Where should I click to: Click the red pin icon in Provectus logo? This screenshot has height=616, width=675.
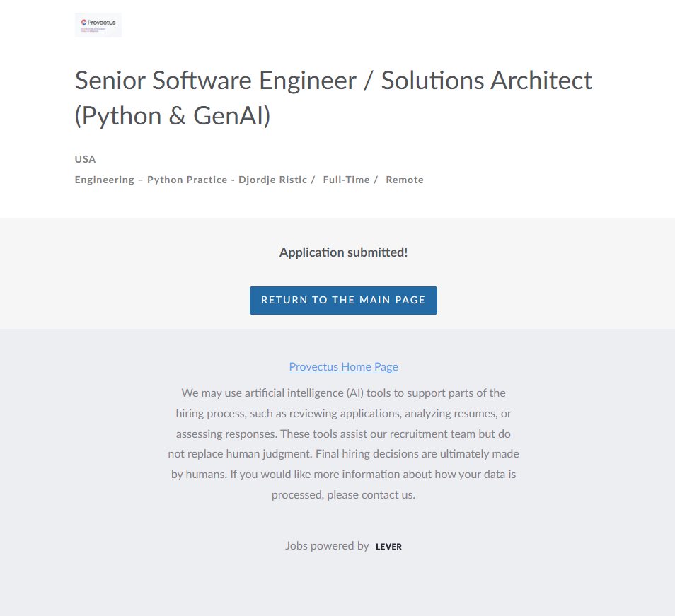[x=84, y=23]
